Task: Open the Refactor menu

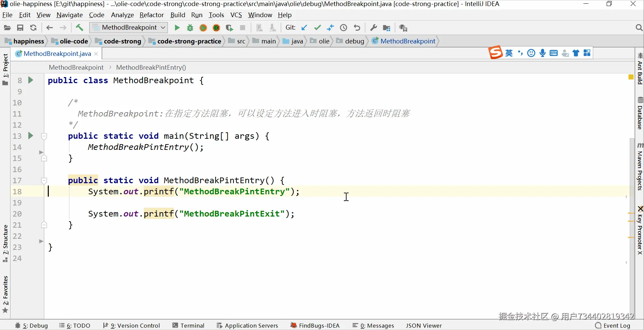Action: pyautogui.click(x=152, y=15)
